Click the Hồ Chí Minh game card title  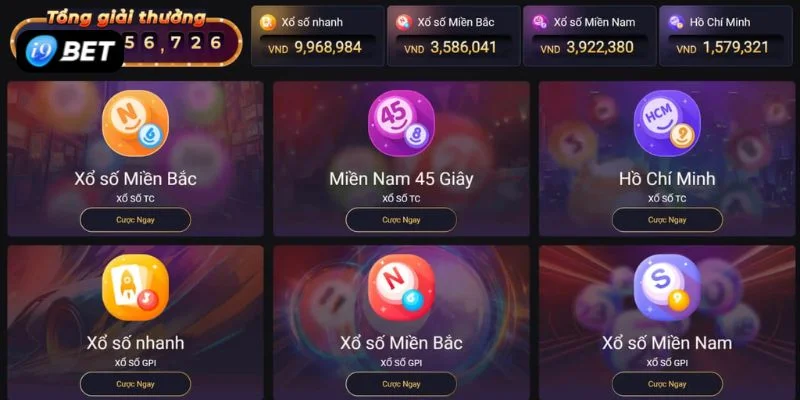(x=667, y=179)
